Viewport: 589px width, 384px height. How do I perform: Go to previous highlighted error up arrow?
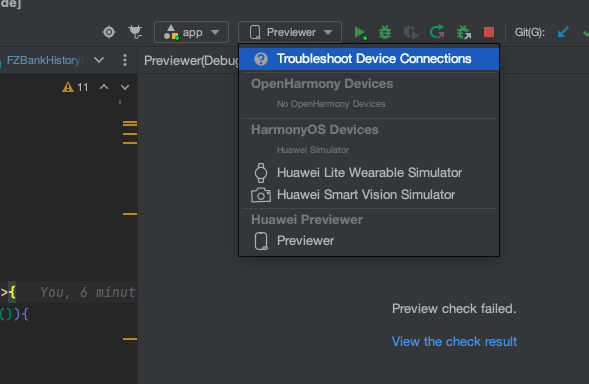pos(104,87)
